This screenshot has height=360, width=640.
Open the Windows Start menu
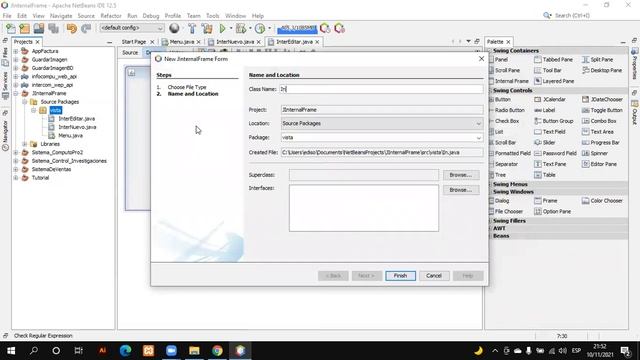(11, 351)
